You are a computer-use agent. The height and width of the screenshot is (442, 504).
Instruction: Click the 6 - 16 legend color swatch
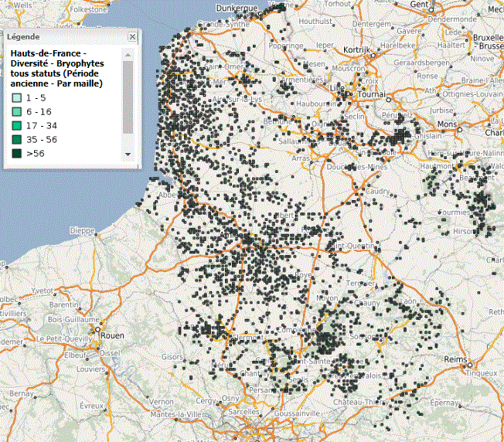pos(16,111)
